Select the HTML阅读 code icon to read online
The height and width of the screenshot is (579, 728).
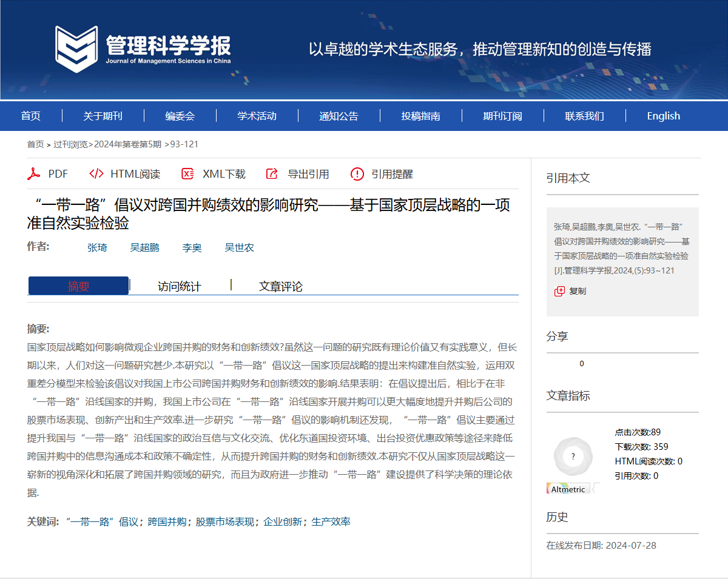pos(95,173)
